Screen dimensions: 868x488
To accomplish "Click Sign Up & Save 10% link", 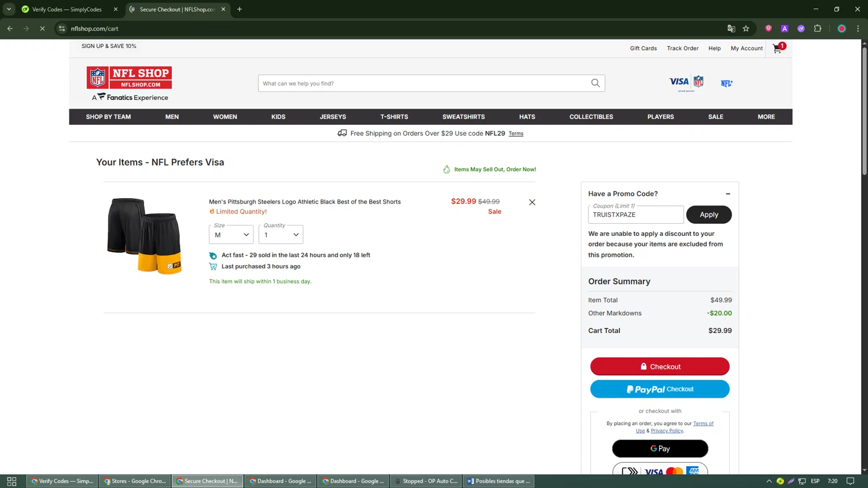I will click(109, 46).
